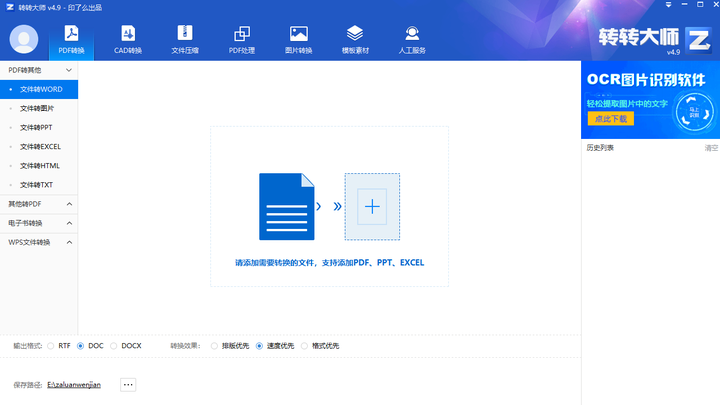720x405 pixels.
Task: Open the 模板素材 section
Action: pos(355,40)
